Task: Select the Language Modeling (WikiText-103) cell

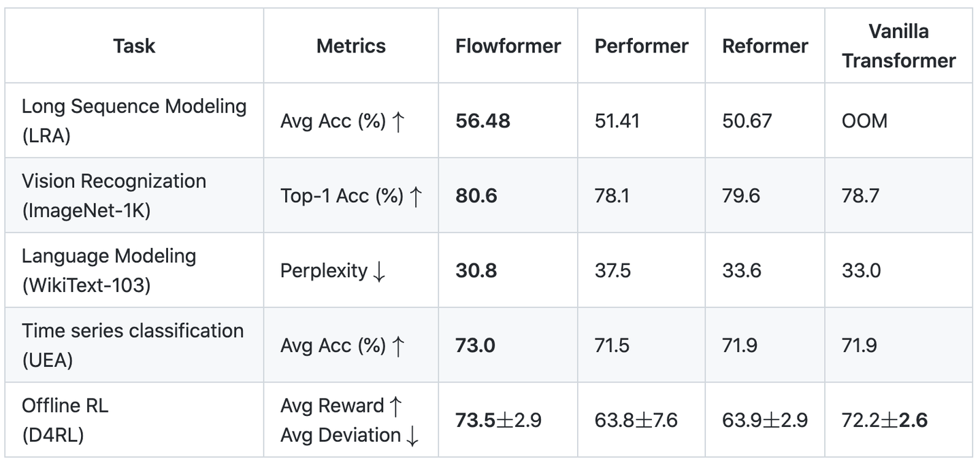Action: 109,270
